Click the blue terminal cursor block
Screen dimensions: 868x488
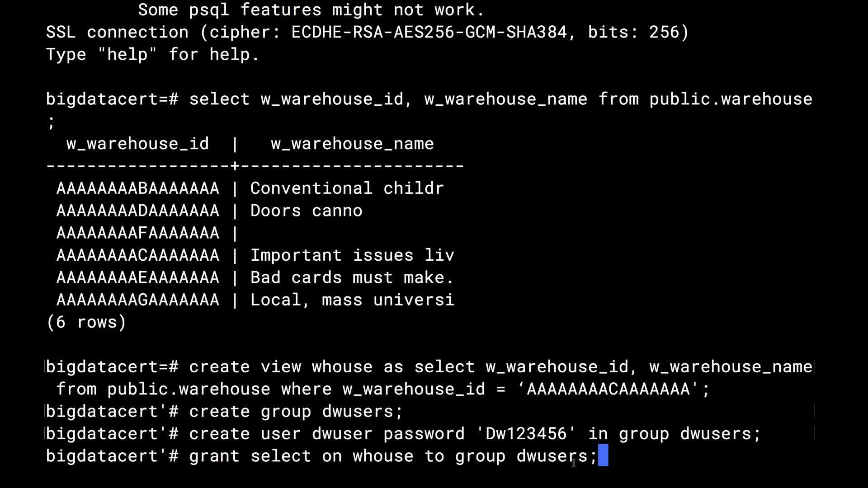coord(603,455)
